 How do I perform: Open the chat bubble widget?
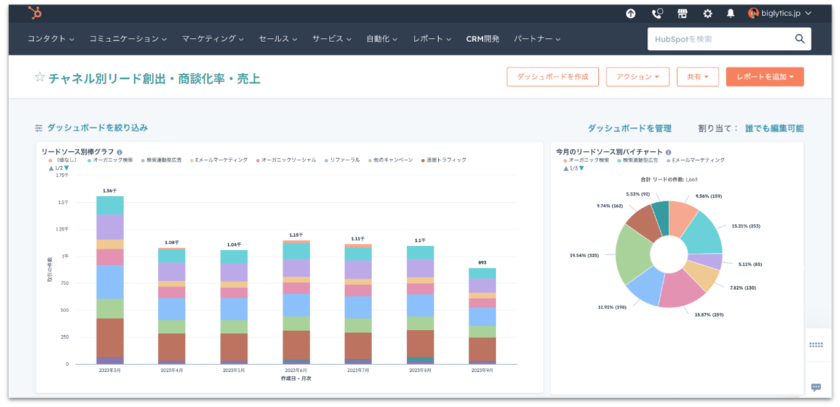pos(816,387)
